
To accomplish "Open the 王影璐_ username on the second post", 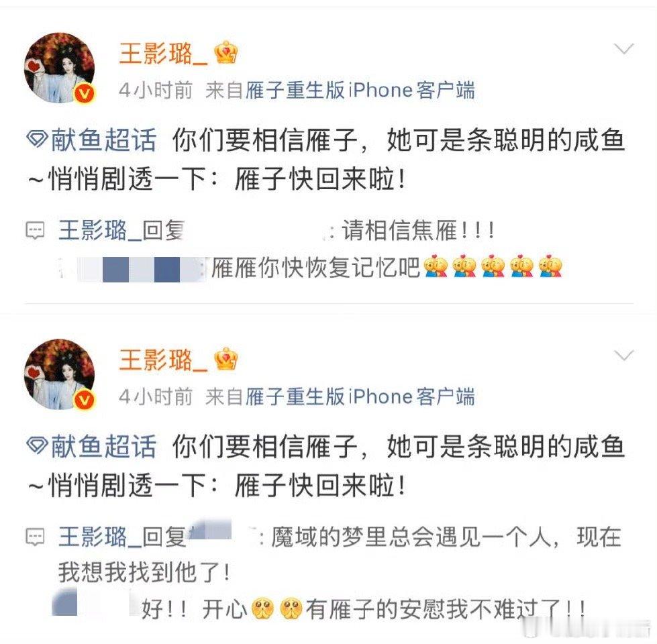I will coord(163,360).
